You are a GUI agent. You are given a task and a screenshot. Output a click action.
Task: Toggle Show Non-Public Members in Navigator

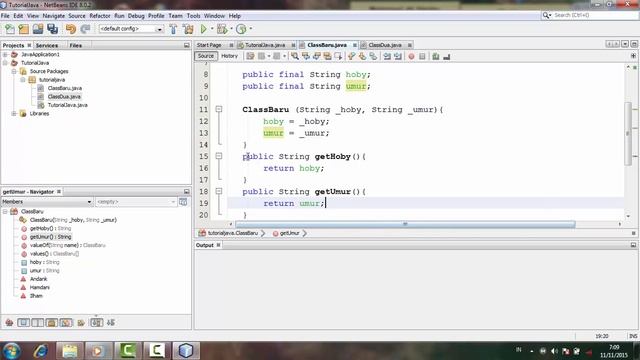pos(51,322)
